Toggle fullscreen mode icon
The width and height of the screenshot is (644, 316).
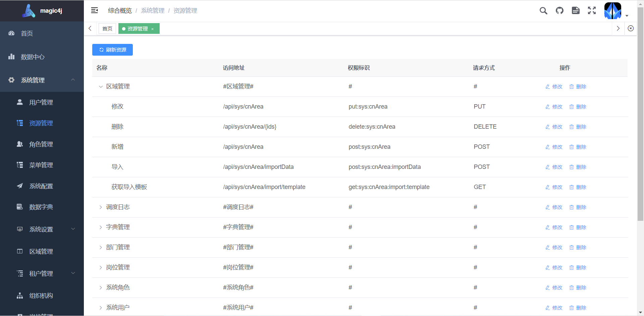pyautogui.click(x=592, y=11)
